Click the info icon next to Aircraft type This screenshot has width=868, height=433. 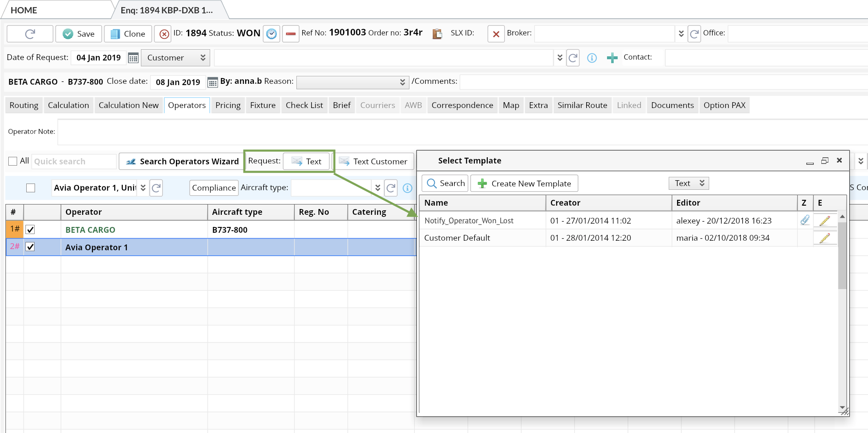tap(407, 188)
